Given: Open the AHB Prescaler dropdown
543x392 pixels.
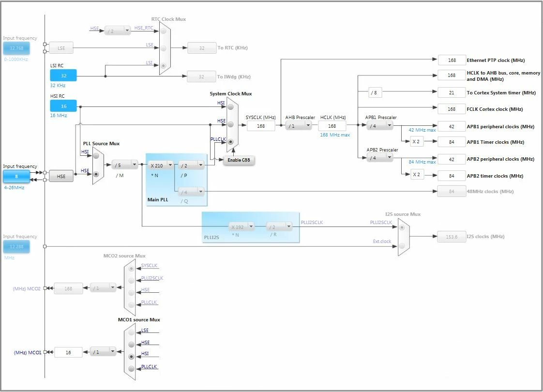Looking at the screenshot, I should pyautogui.click(x=299, y=126).
